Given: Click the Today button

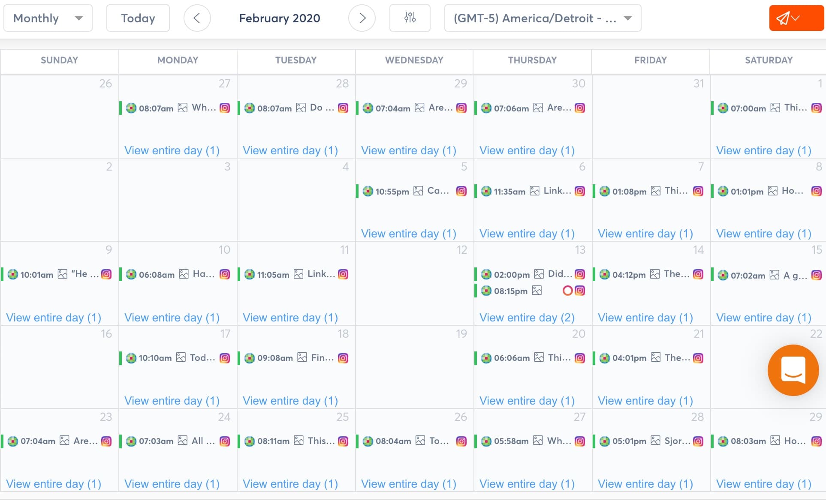Looking at the screenshot, I should pyautogui.click(x=138, y=18).
